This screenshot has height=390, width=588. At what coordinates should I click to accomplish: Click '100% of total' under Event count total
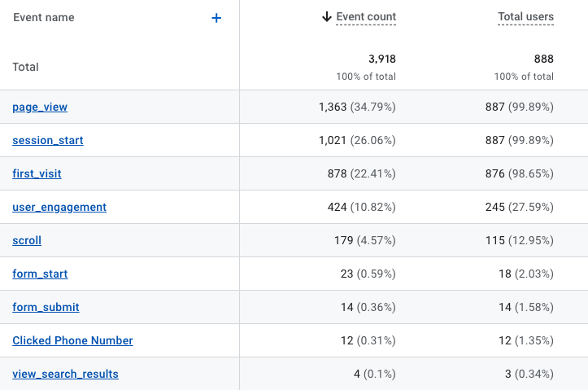coord(366,77)
